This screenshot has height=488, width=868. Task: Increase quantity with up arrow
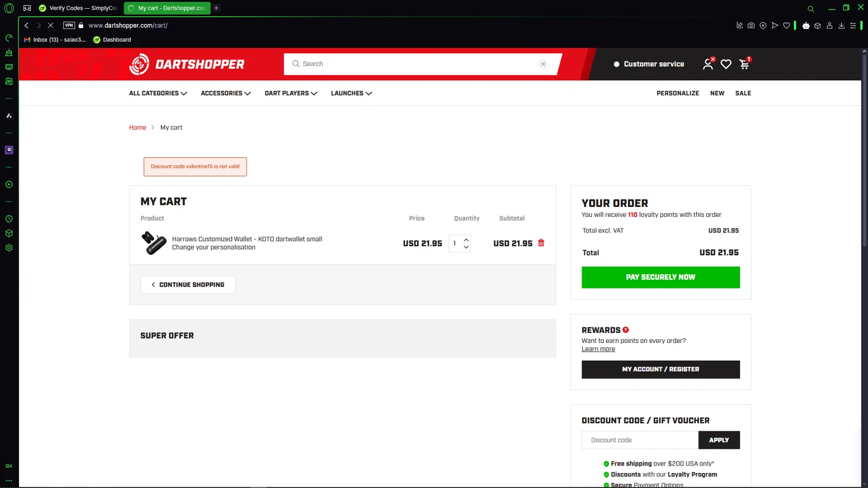[466, 239]
